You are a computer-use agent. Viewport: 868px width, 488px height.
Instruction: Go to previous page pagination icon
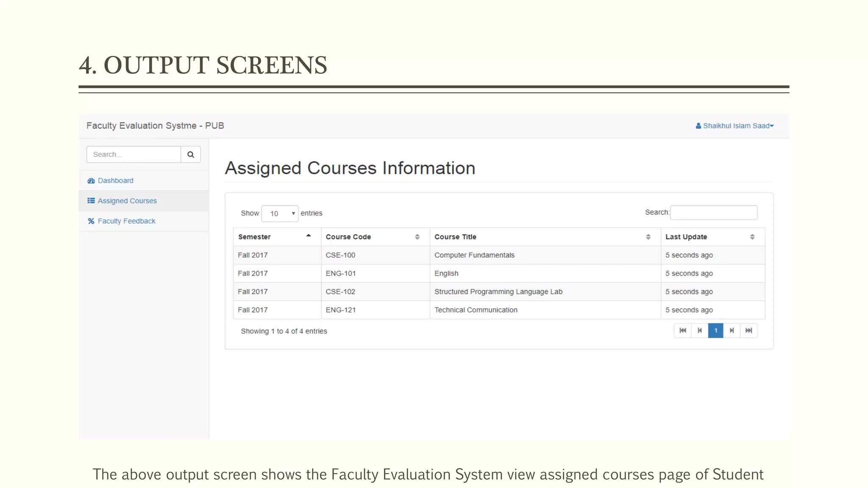699,331
